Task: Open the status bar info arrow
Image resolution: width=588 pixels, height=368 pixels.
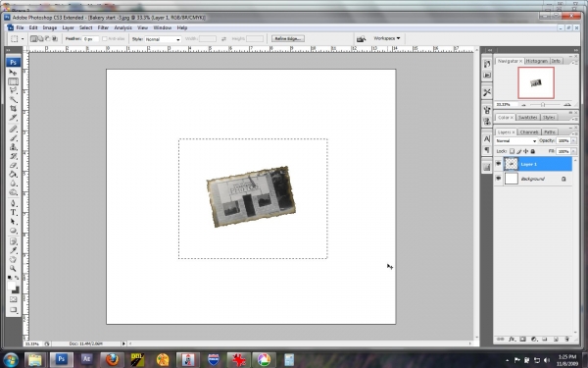Action: pyautogui.click(x=123, y=343)
